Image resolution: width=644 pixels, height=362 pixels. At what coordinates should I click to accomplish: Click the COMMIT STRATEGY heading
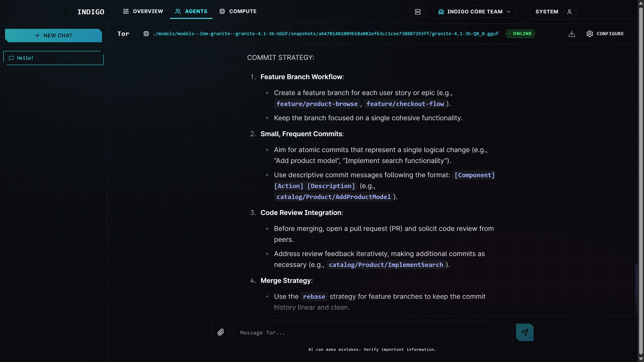coord(280,58)
